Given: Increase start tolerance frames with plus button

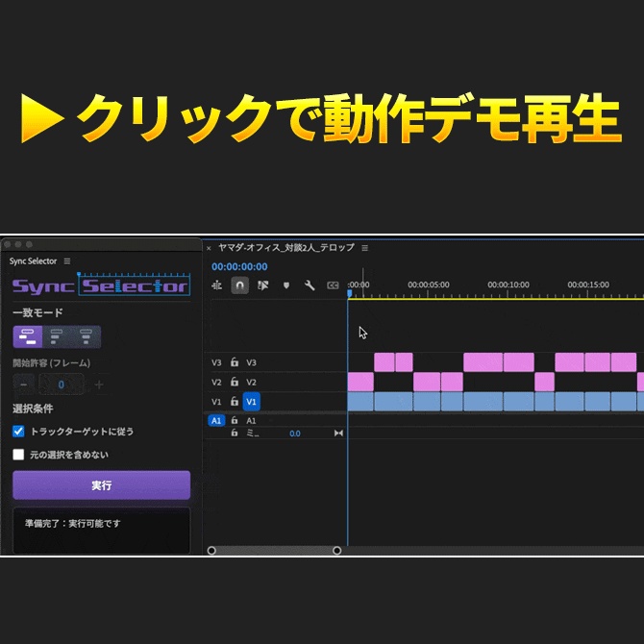Looking at the screenshot, I should pyautogui.click(x=99, y=384).
